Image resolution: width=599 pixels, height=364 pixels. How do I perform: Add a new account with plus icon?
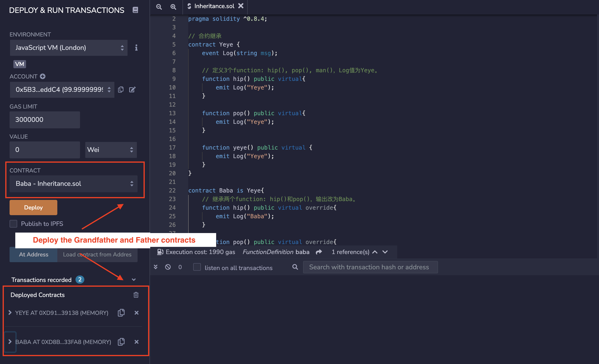(43, 77)
